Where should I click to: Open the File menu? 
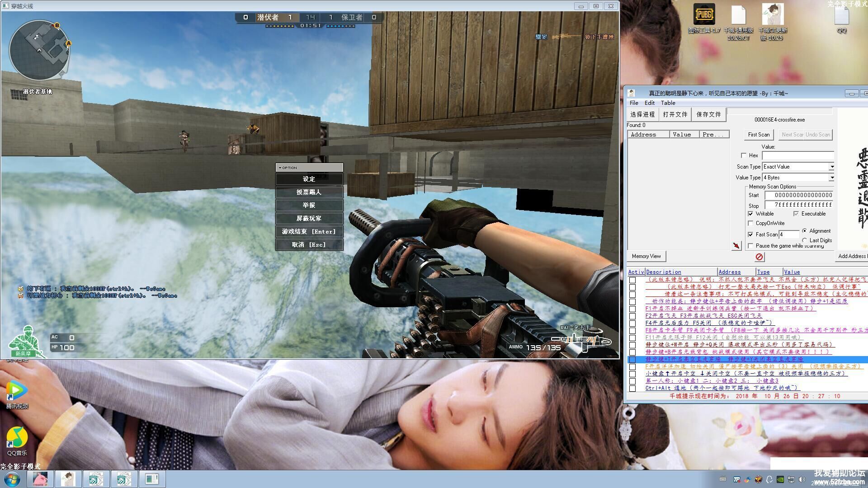coord(634,103)
